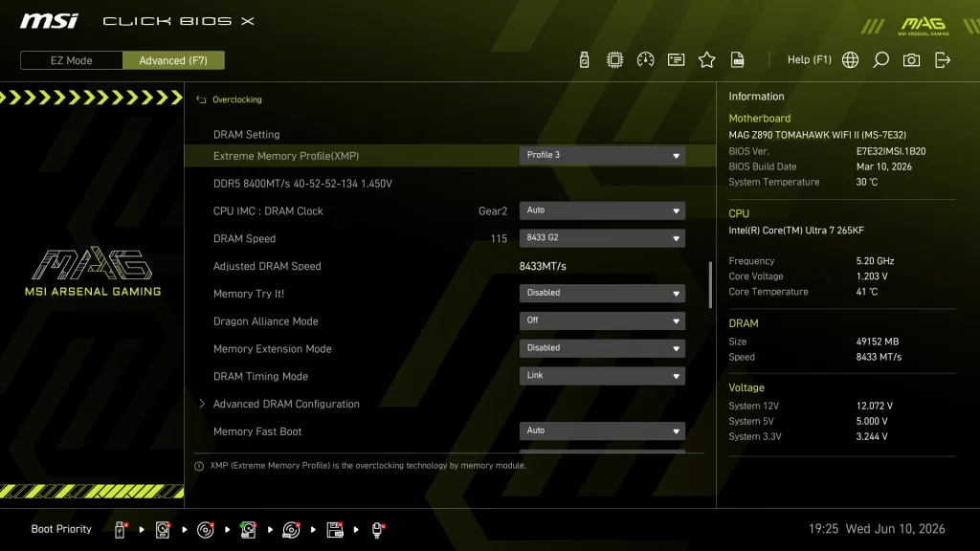
Task: Open M-Flash USB BIOS update icon
Action: click(x=584, y=60)
